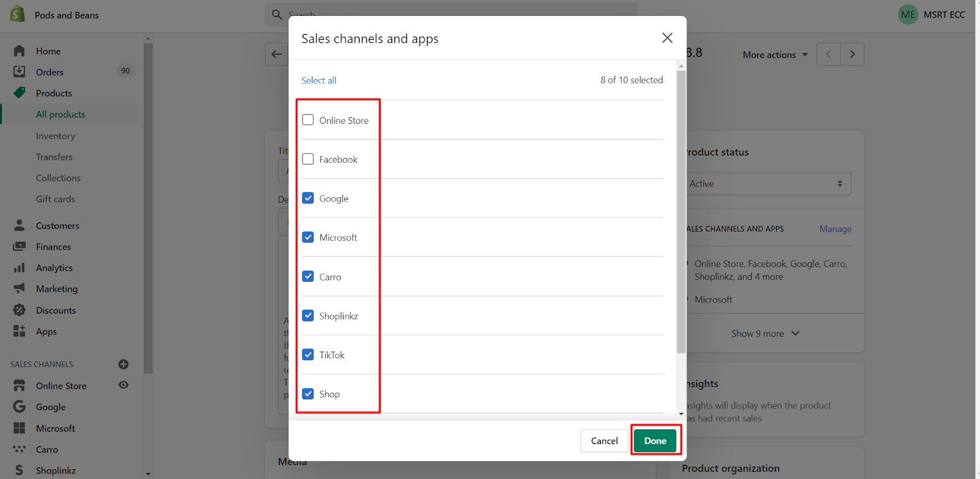Click the Pods and Beans store name

tap(67, 15)
